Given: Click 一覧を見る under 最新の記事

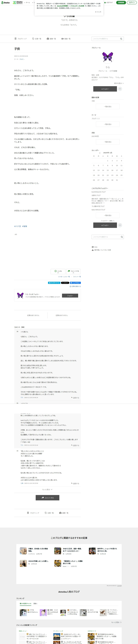Looking at the screenshot, I should (108, 106).
